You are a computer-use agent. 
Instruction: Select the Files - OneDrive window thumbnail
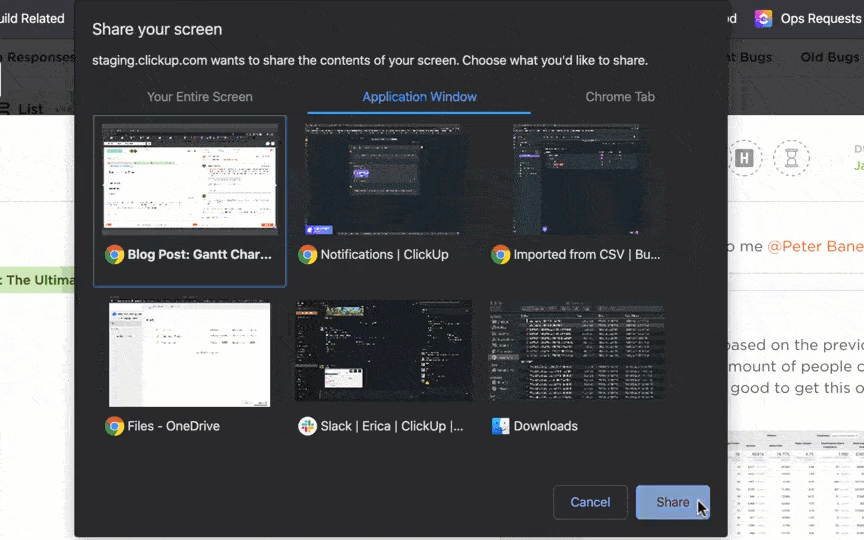pos(190,354)
